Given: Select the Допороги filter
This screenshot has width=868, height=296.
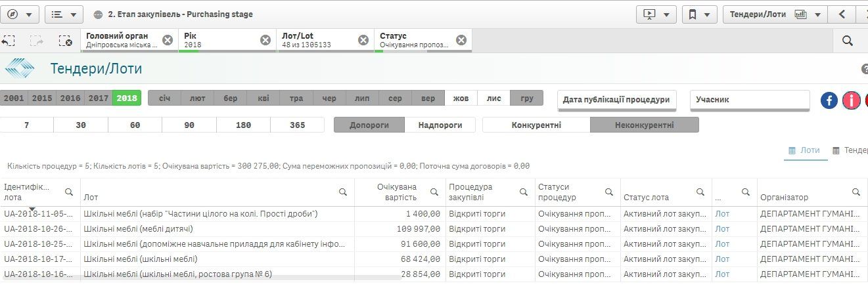Looking at the screenshot, I should point(369,125).
